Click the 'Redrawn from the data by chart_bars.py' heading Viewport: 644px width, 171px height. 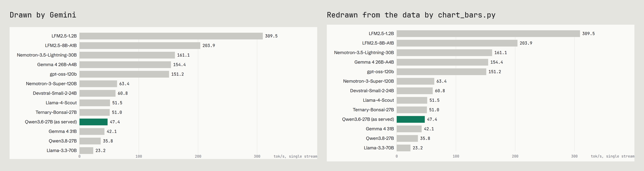tap(411, 15)
